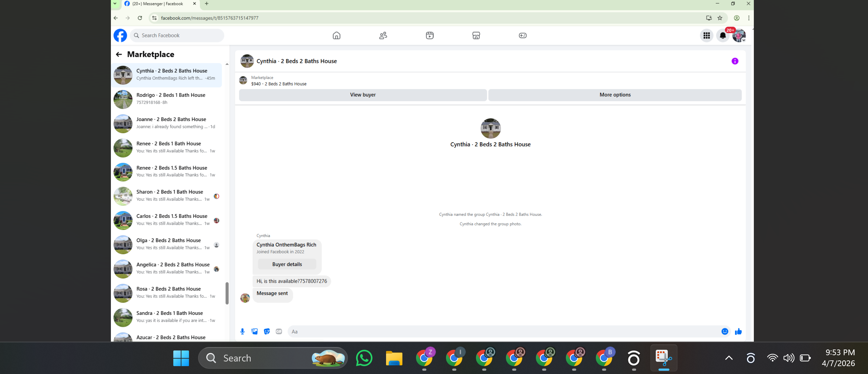Click the browser address bar URL
This screenshot has width=868, height=374.
pyautogui.click(x=210, y=18)
